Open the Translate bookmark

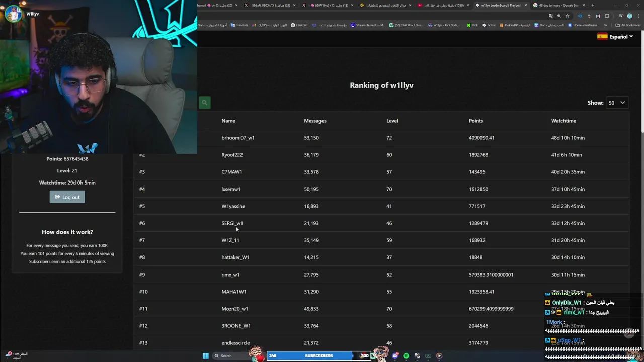click(x=239, y=25)
